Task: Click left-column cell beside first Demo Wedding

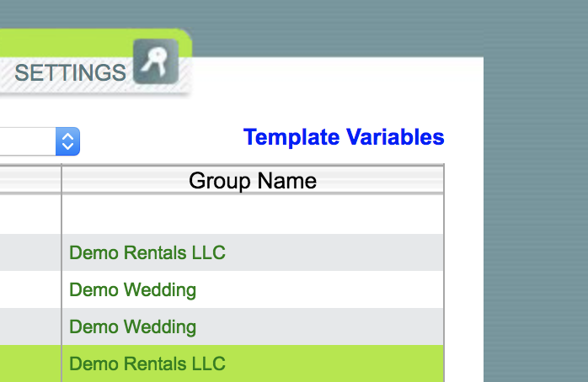Action: click(29, 290)
